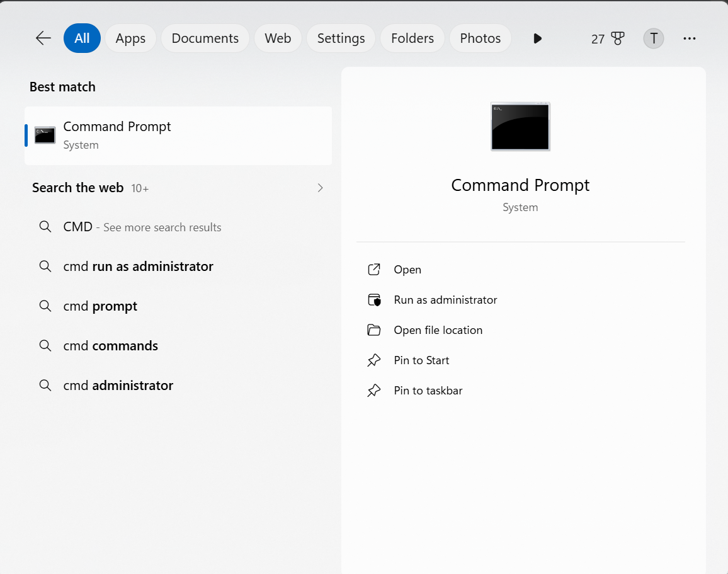Show more filters with play arrow

pyautogui.click(x=537, y=38)
